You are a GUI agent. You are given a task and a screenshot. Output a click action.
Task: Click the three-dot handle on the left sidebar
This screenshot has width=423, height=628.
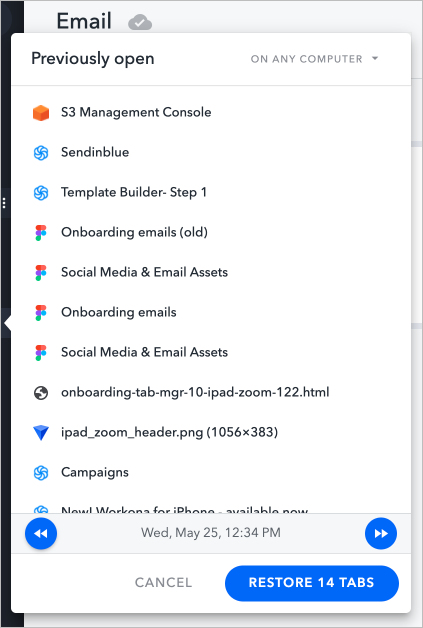4,203
